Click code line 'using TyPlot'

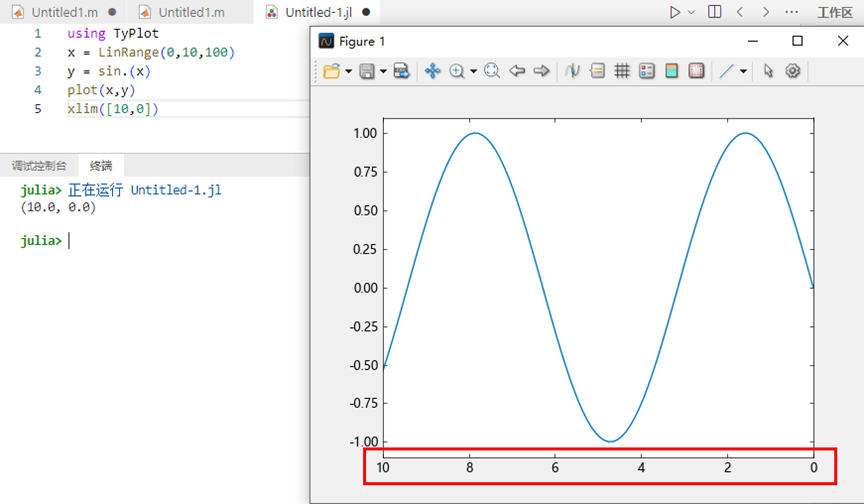pos(113,33)
